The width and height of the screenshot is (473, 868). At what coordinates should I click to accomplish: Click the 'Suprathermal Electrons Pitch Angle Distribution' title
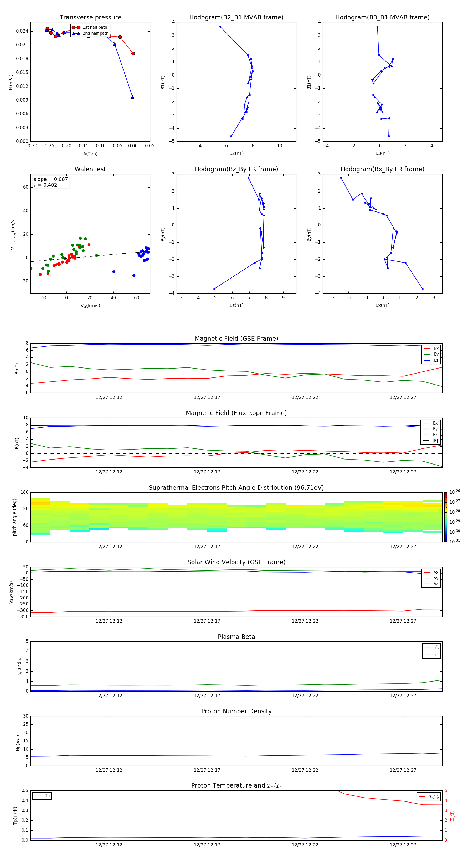tap(236, 488)
